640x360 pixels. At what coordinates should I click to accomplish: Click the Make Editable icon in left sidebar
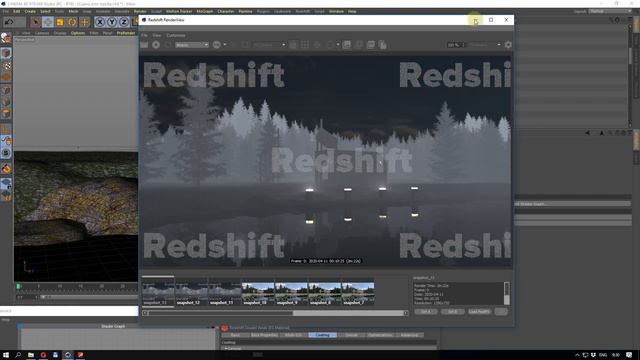click(6, 38)
